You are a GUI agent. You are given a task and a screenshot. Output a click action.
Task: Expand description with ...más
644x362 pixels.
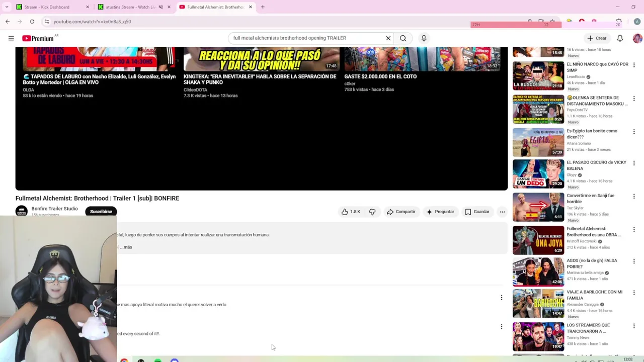coord(126,247)
